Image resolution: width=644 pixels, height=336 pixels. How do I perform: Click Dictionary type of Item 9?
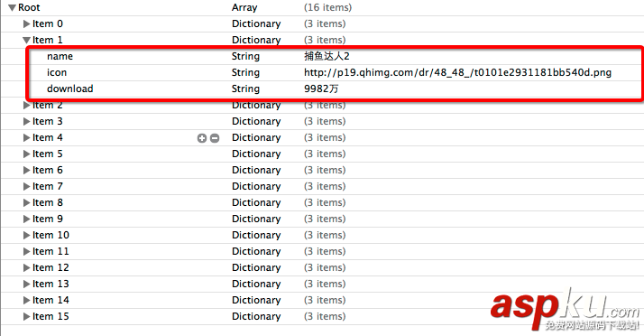(256, 219)
